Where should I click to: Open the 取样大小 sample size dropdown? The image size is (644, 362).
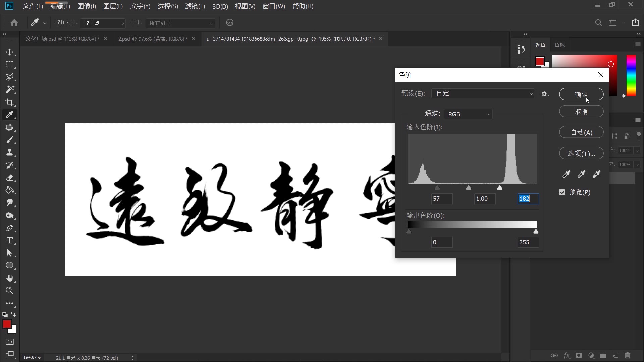[x=102, y=23]
